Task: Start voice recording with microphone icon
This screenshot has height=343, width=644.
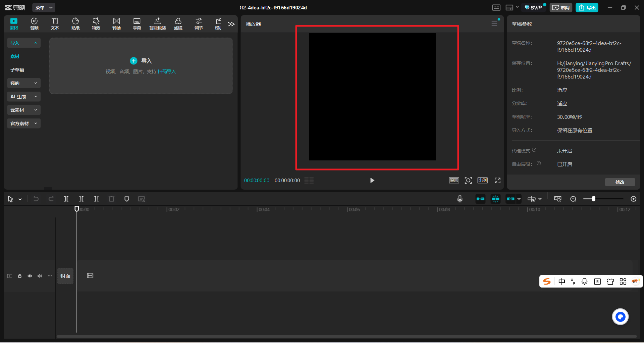Action: 460,199
